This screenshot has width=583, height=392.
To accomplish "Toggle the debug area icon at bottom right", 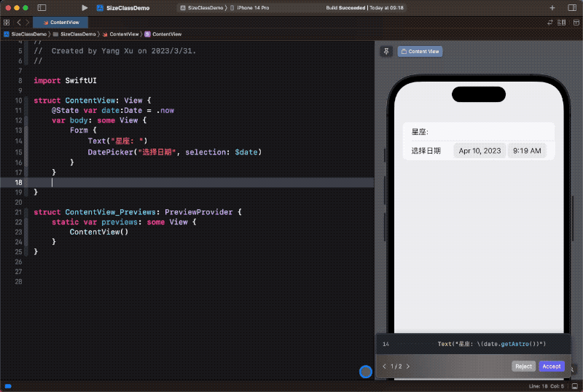I will pos(575,386).
